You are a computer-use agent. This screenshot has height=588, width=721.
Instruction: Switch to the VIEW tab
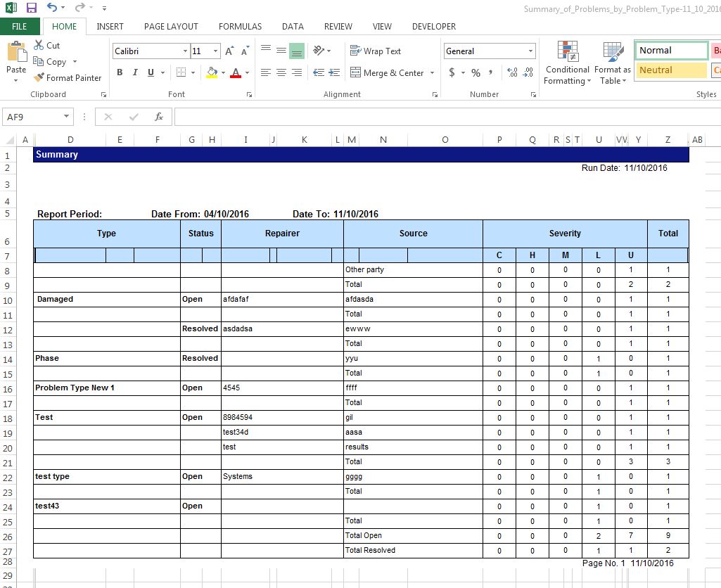tap(382, 26)
